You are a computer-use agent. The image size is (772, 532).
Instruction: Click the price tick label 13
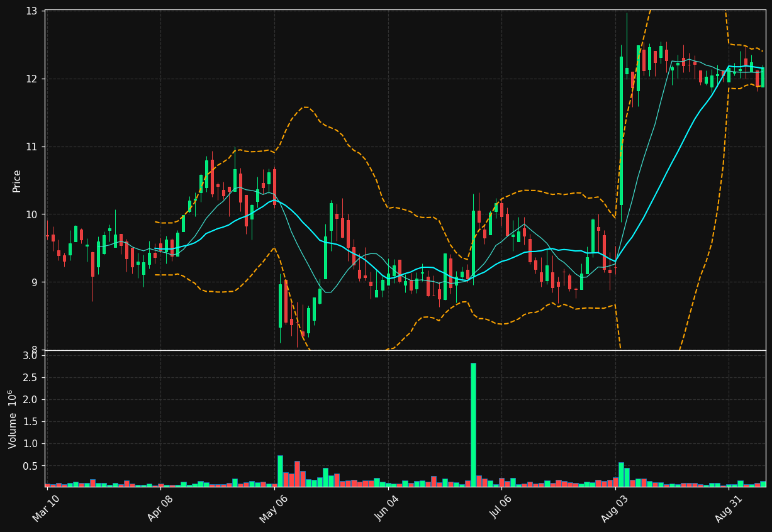point(31,11)
